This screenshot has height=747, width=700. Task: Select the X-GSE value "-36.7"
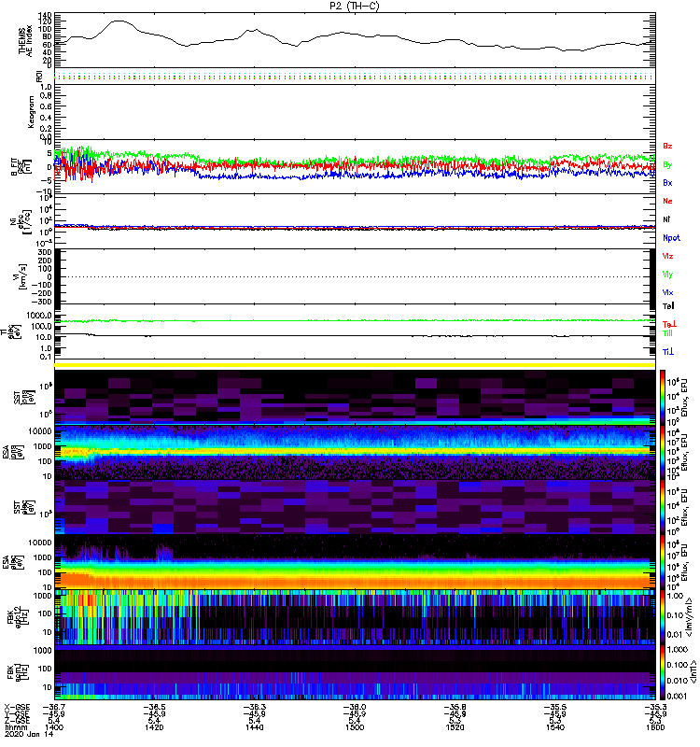53,708
